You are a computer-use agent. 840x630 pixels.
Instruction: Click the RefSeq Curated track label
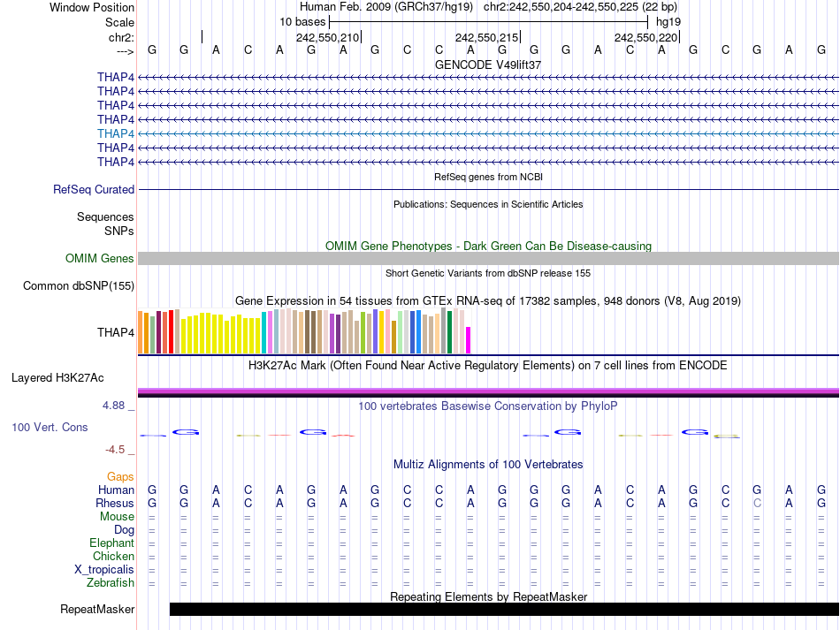[x=94, y=189]
